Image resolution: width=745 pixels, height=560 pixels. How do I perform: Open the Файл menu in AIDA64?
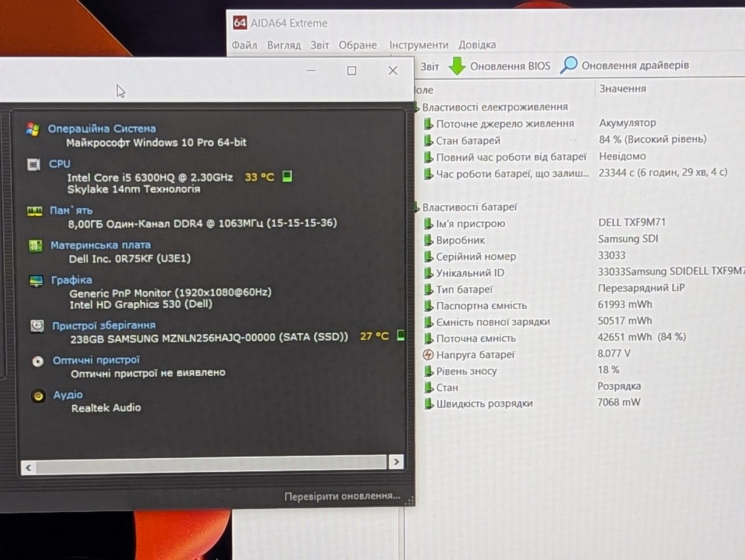click(x=244, y=45)
